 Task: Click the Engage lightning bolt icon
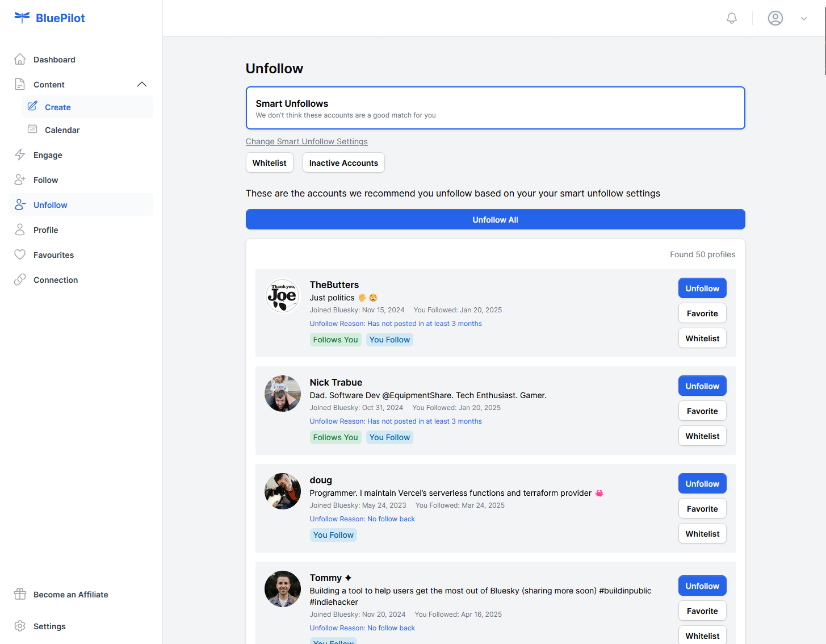20,155
